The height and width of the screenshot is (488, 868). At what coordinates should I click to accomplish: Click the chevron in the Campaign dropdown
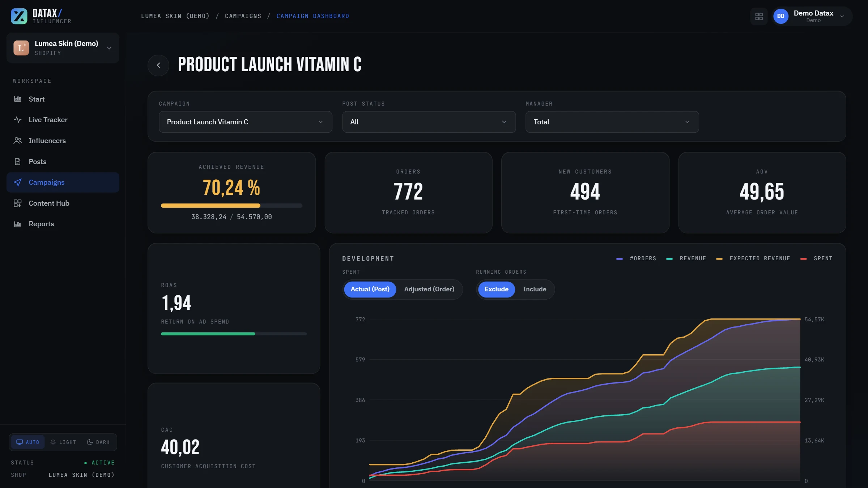point(320,122)
